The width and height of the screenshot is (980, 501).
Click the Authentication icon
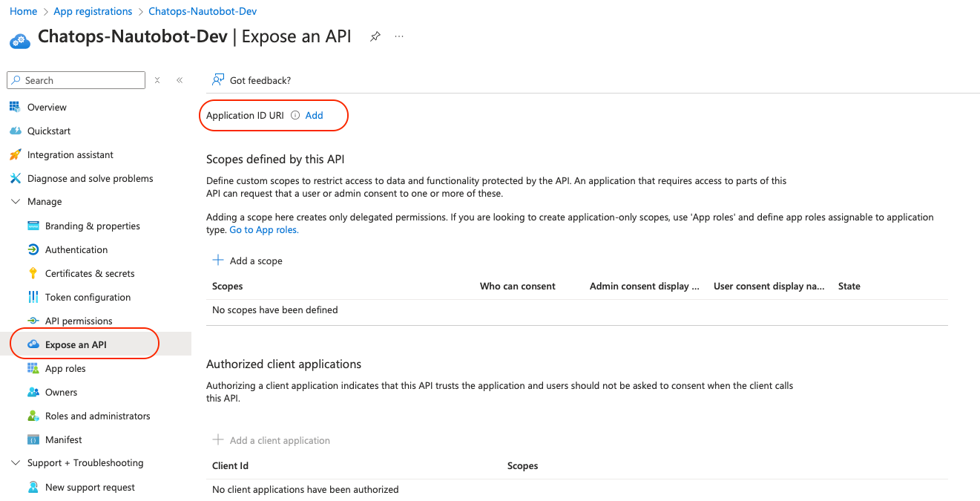[x=33, y=249]
